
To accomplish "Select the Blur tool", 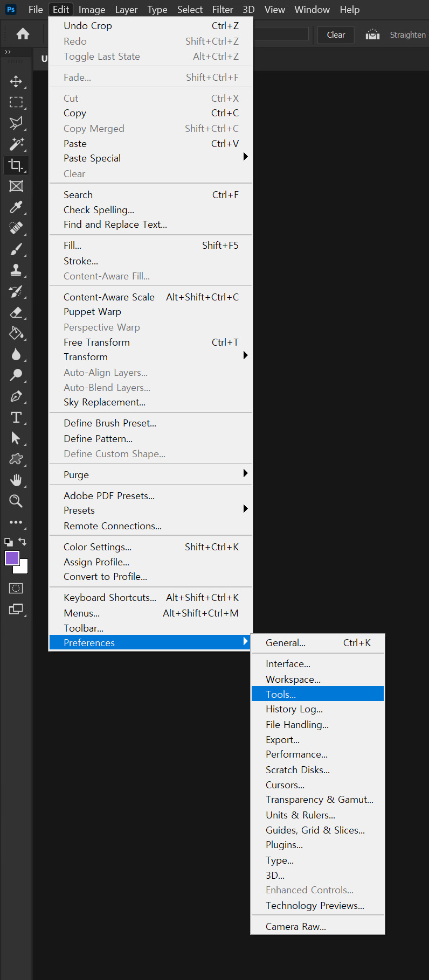I will click(16, 354).
